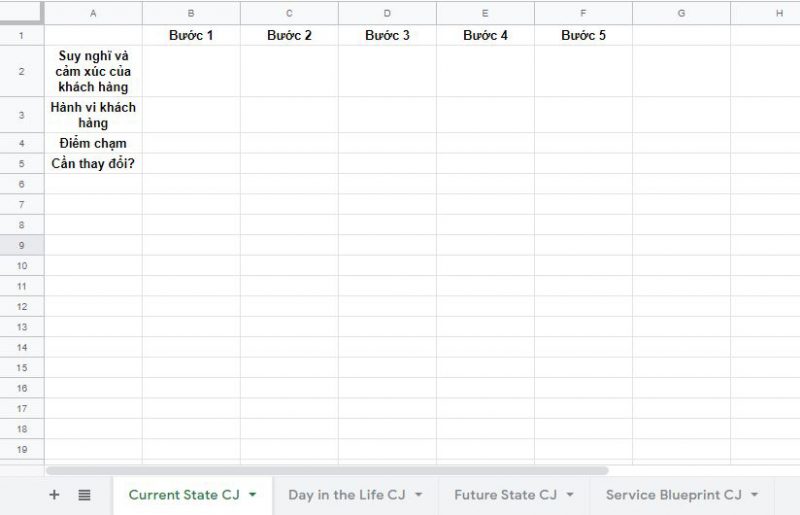The height and width of the screenshot is (515, 800).
Task: Click the Điểm chạm cell
Action: pos(93,143)
